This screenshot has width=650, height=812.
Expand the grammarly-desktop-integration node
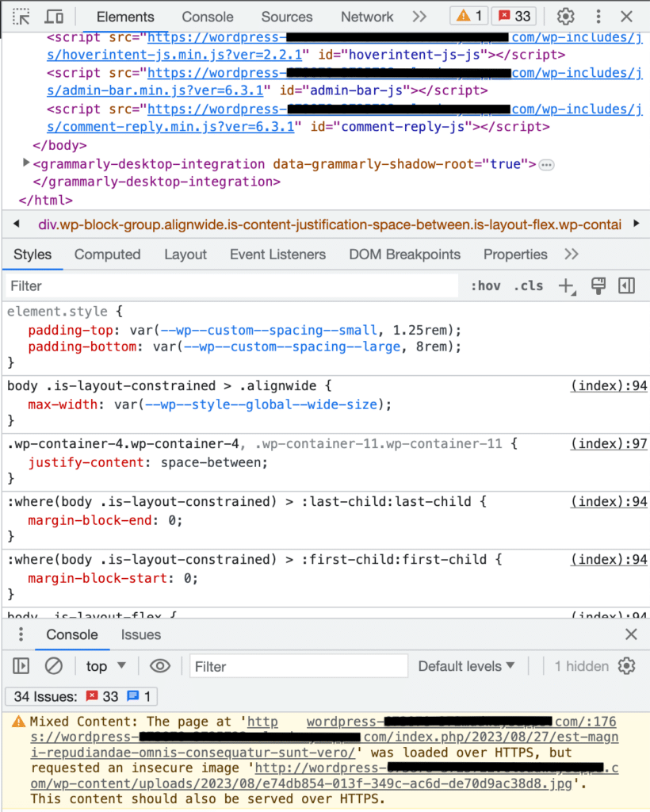(27, 163)
